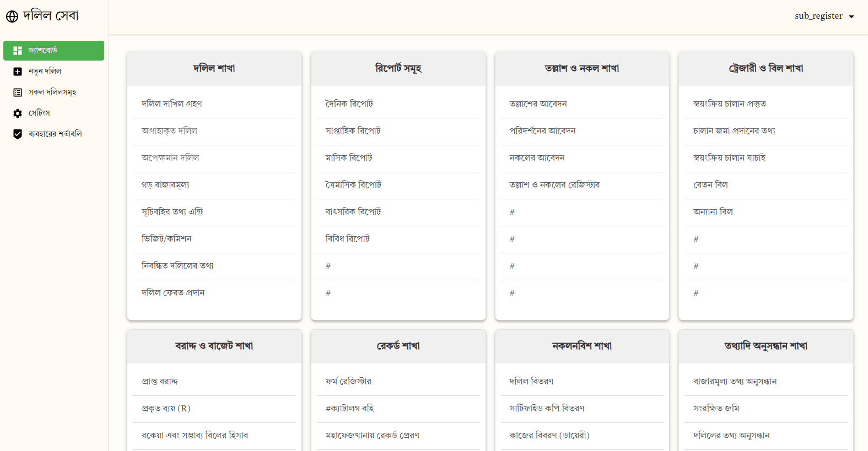Open তল্লাশের আবেদন link
Screen dimensions: 868x451
[538, 104]
